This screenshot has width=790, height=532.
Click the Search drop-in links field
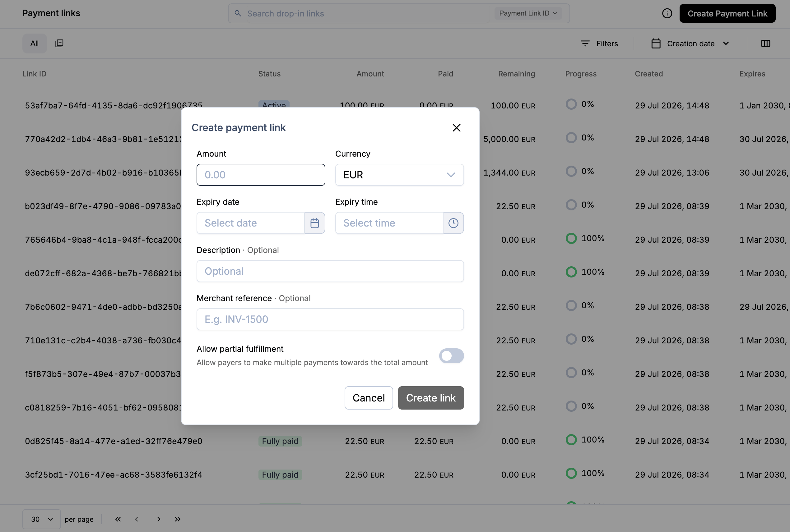pos(368,13)
